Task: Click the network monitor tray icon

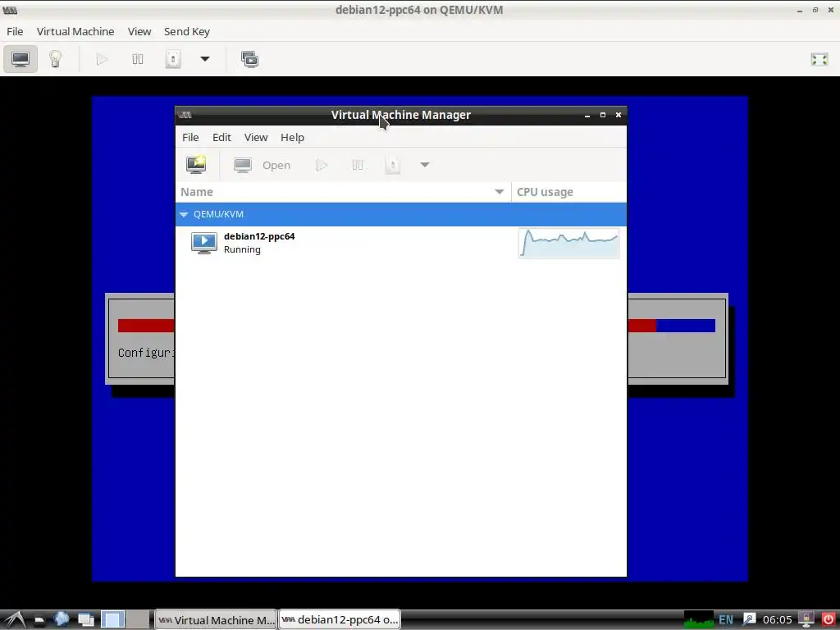Action: (806, 620)
